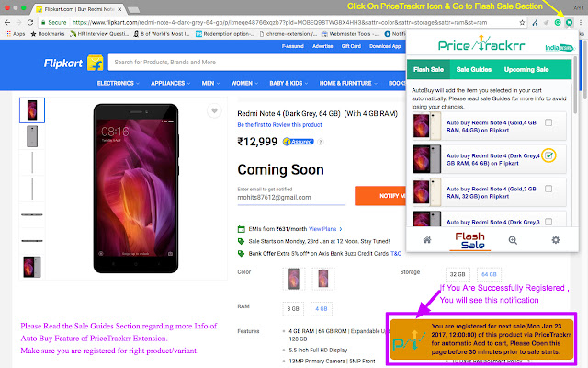Viewport: 588px width, 368px height.
Task: Open Download App link
Action: pyautogui.click(x=385, y=46)
